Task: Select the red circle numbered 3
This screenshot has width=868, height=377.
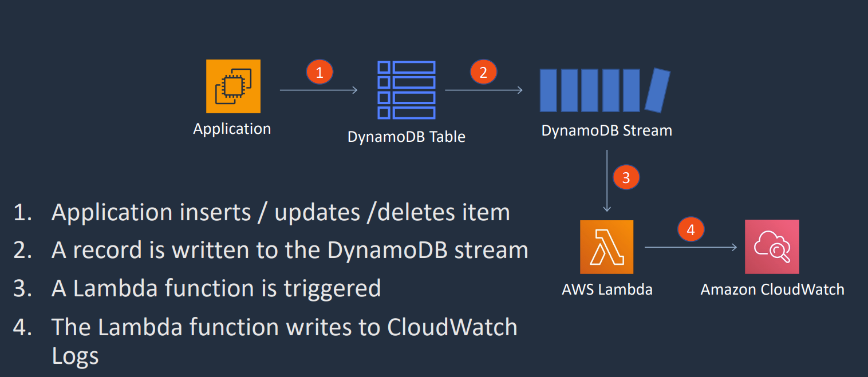Action: 626,177
